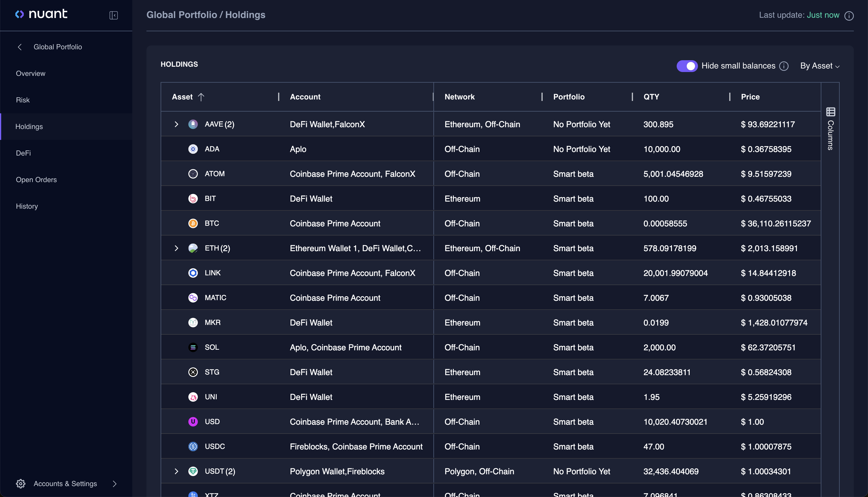Click the Nuant logo icon top left
868x497 pixels.
20,14
